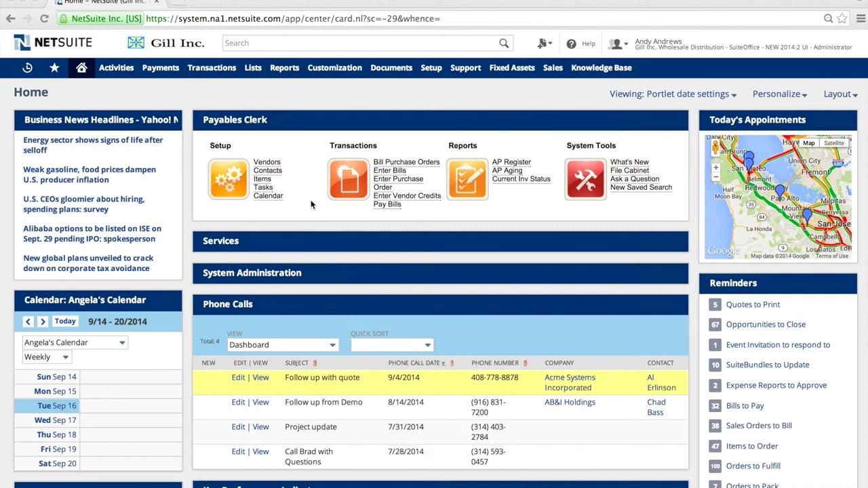Image resolution: width=868 pixels, height=488 pixels.
Task: Jump calendar to Today
Action: click(65, 321)
